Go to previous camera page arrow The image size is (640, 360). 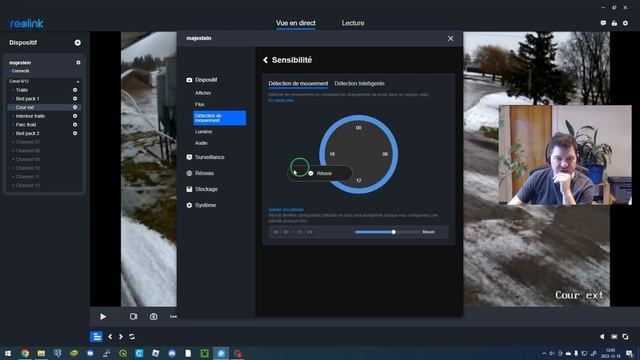110,337
